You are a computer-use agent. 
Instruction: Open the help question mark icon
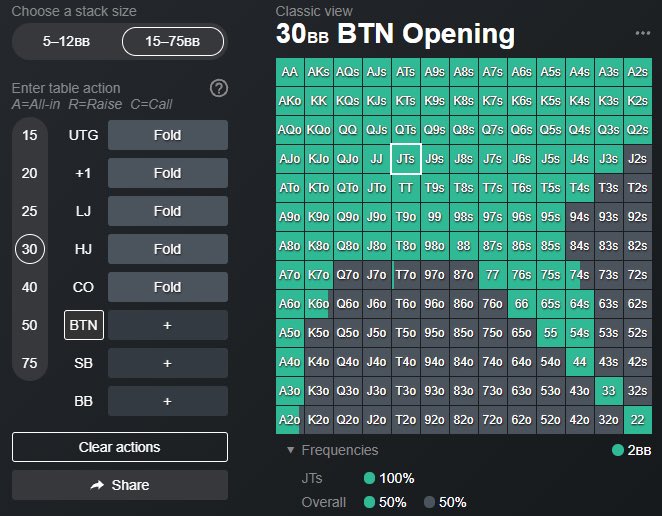click(219, 88)
